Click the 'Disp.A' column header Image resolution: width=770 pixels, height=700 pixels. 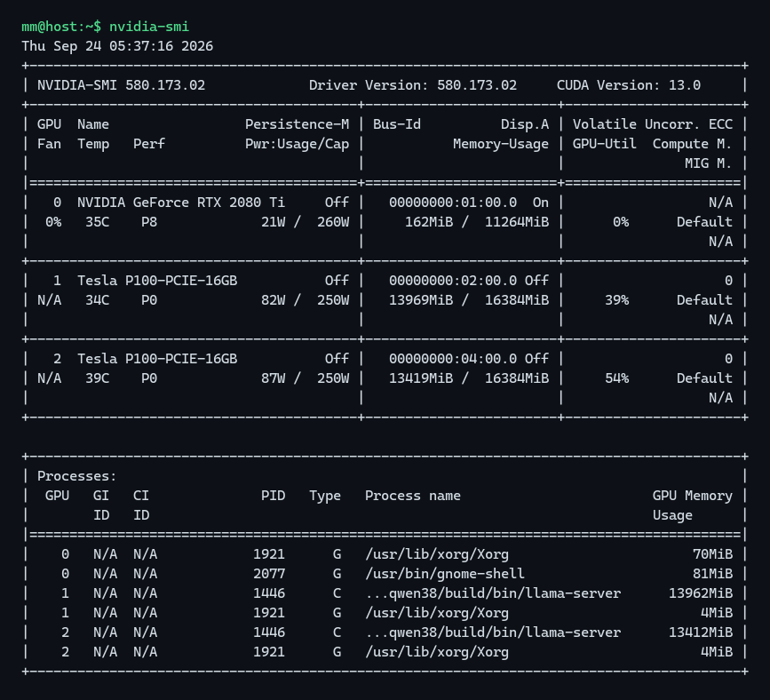pos(525,124)
